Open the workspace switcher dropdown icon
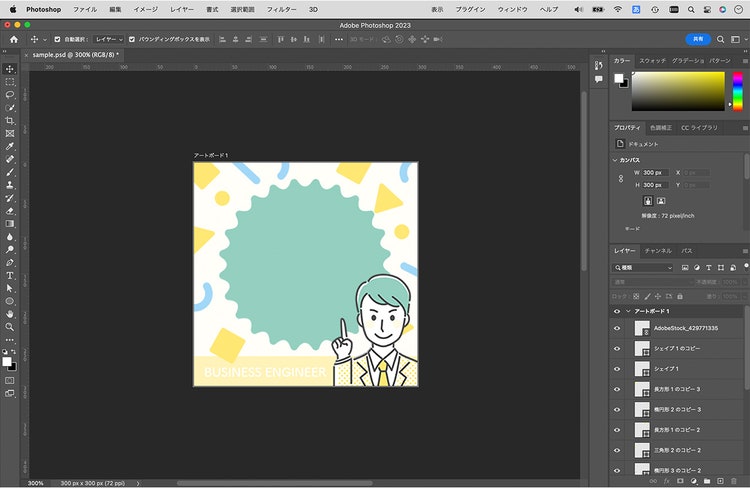The image size is (750, 488). (736, 40)
